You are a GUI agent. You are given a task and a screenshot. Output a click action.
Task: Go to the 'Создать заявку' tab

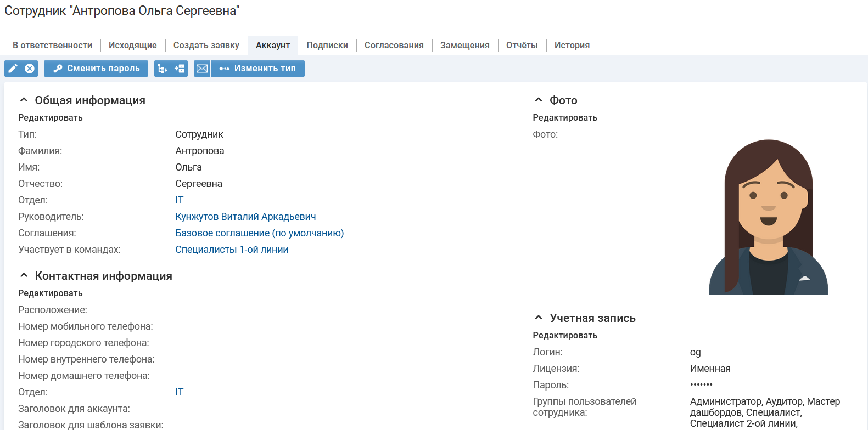click(x=206, y=46)
